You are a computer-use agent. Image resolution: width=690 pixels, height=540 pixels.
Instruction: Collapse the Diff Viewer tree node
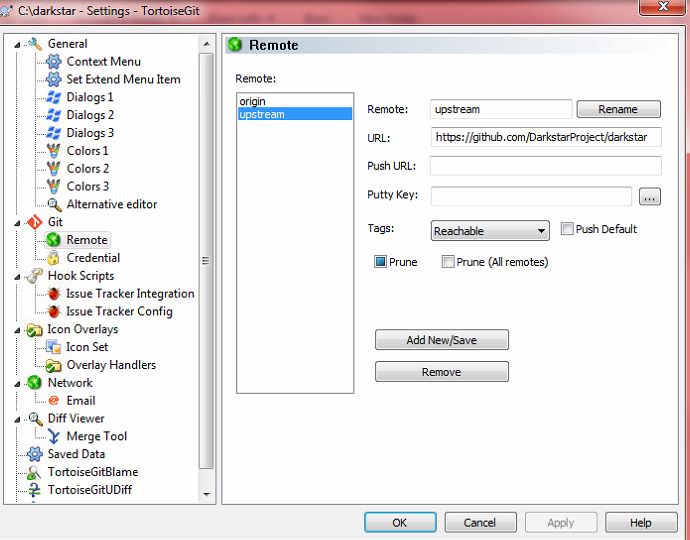(17, 419)
